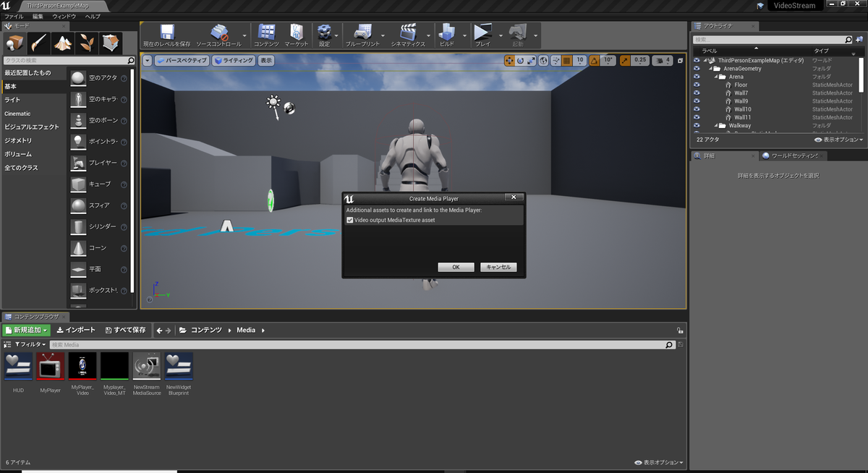The image size is (868, 473).
Task: Select the Myplayer_Video_MT texture asset
Action: click(x=114, y=366)
